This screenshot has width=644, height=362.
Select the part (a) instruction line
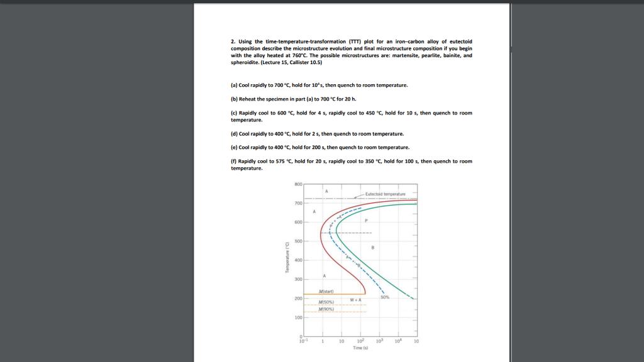[x=321, y=84]
